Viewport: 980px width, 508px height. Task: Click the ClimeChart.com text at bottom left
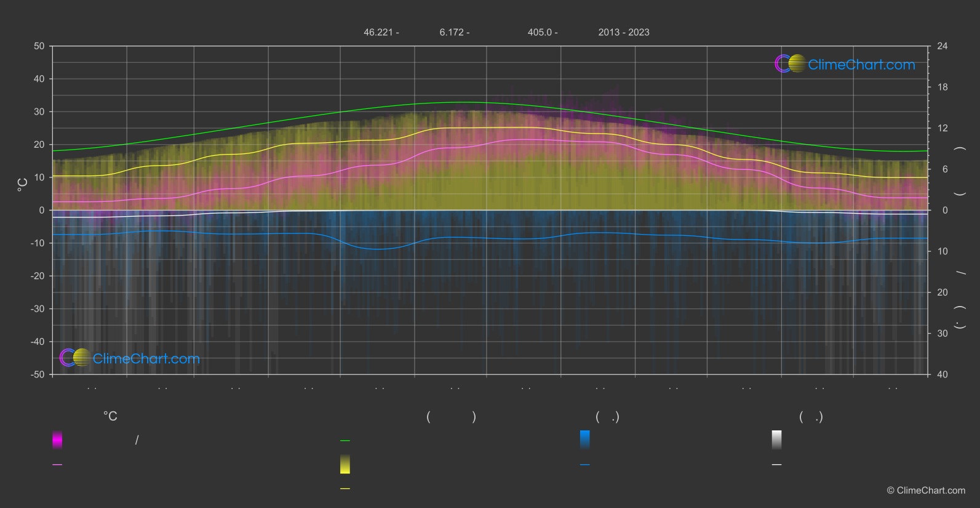coord(146,358)
